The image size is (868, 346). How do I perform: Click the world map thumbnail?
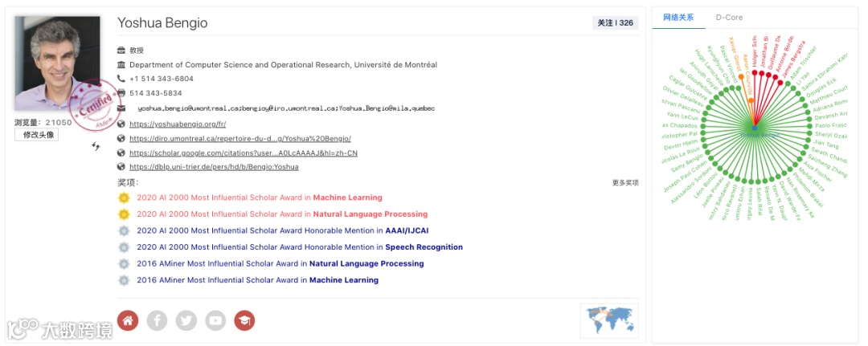[x=609, y=320]
